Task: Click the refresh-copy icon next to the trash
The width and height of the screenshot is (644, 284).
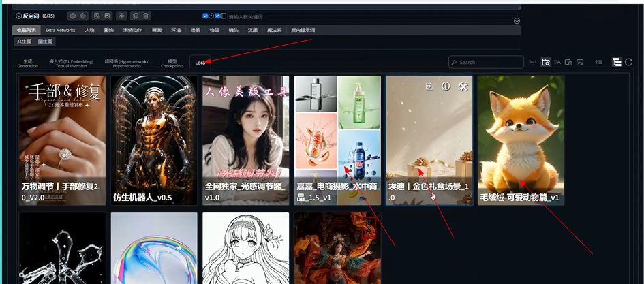Action: click(x=136, y=16)
